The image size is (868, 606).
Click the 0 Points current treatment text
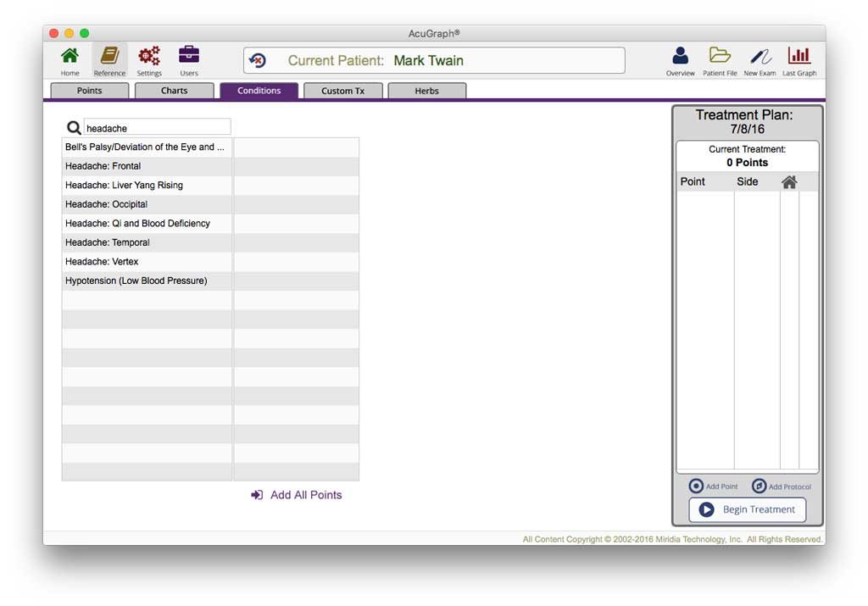pos(748,163)
